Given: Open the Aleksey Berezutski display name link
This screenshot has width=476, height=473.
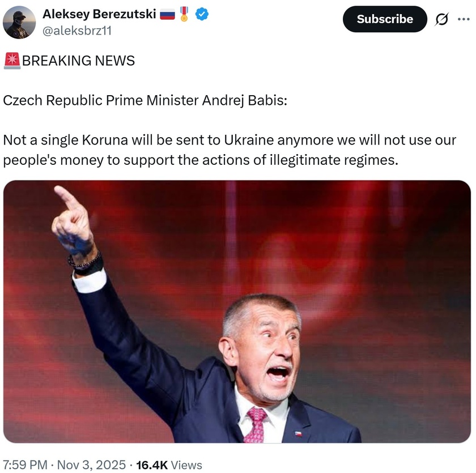Looking at the screenshot, I should point(99,14).
